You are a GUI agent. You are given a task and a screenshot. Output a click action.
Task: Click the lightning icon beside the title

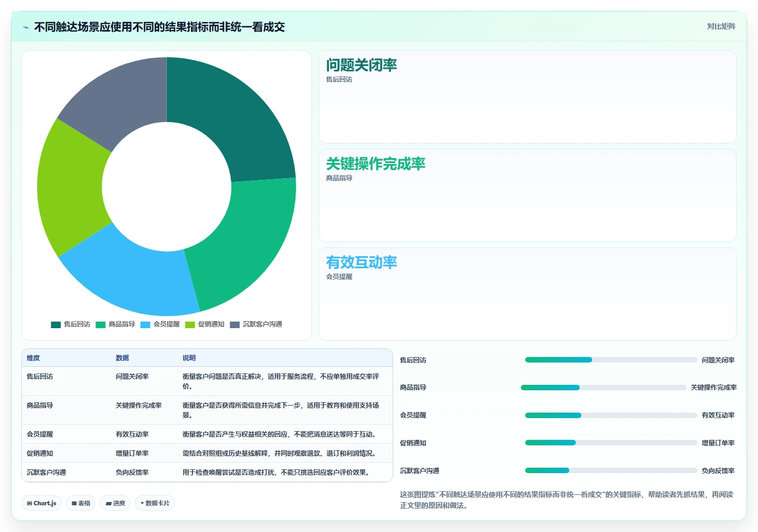coord(26,27)
